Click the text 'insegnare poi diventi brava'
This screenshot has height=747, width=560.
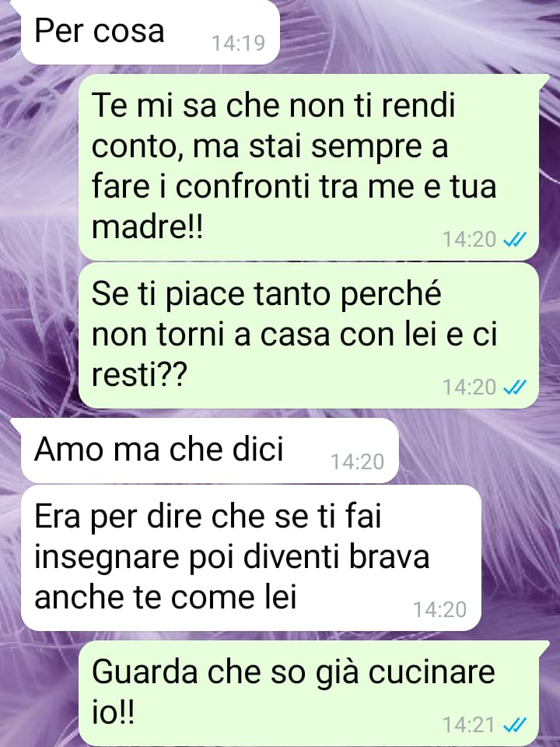[x=232, y=556]
